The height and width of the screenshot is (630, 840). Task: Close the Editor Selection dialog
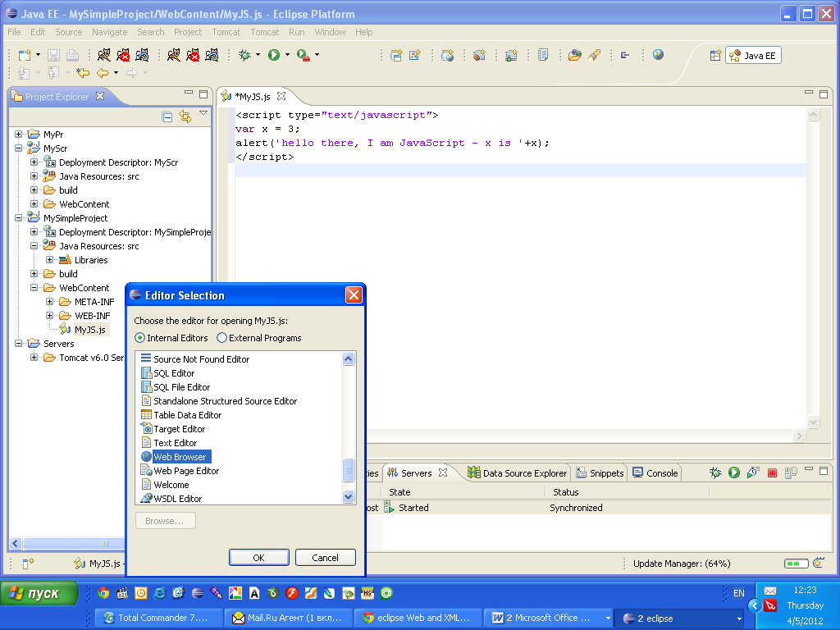354,295
